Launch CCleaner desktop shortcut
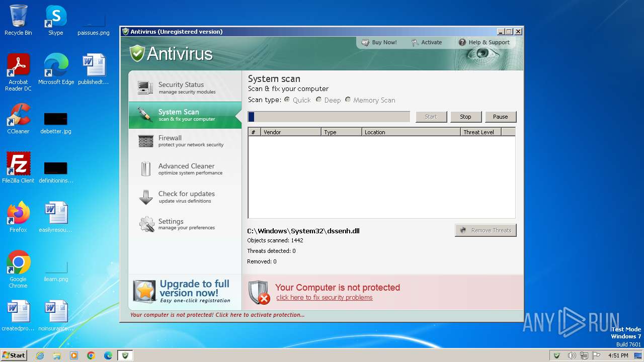644x362 pixels. click(18, 119)
